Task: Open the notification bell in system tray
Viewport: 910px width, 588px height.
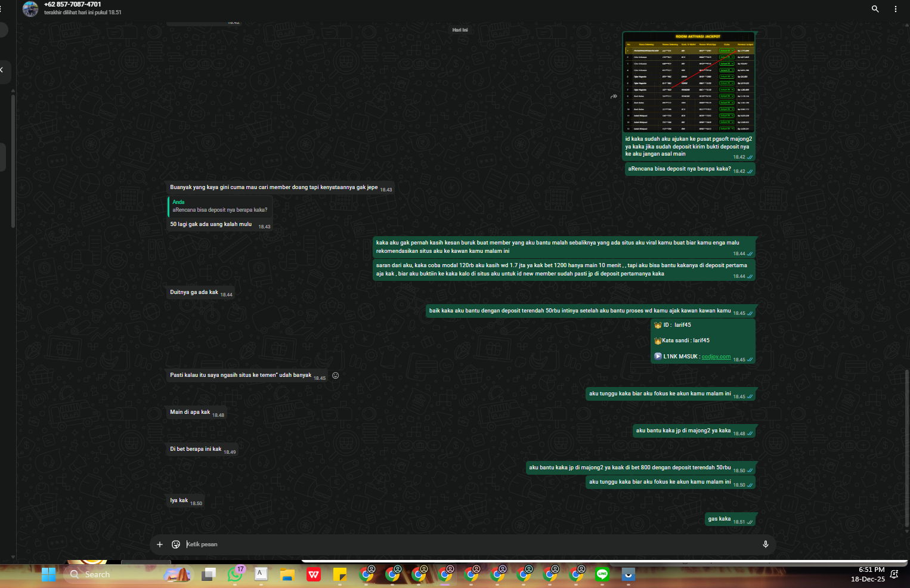Action: pyautogui.click(x=894, y=574)
